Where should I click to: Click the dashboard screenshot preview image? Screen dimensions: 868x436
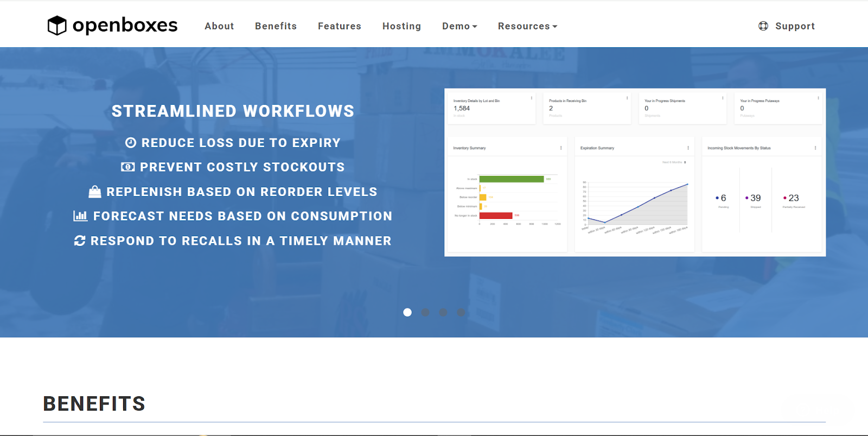coord(635,172)
